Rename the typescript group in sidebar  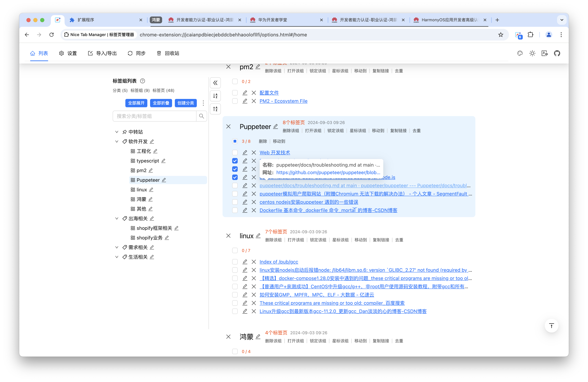pos(163,161)
